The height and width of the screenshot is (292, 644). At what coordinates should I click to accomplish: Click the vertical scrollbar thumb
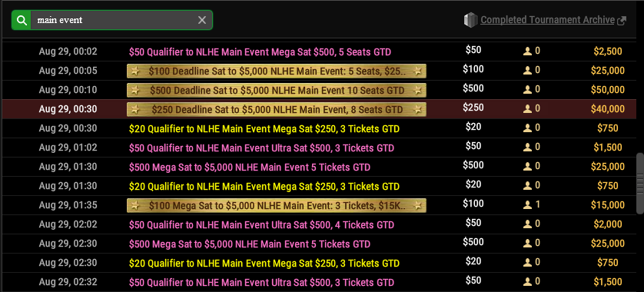[x=640, y=183]
